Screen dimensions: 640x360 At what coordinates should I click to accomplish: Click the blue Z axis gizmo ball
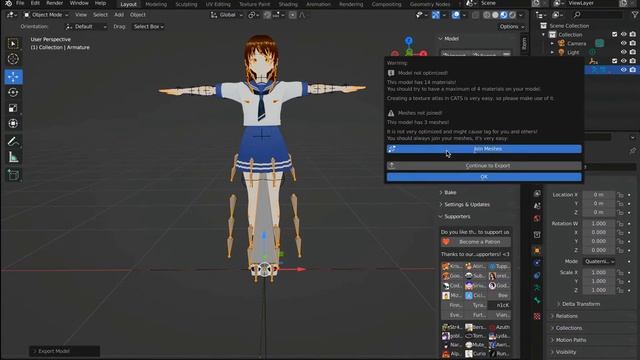point(409,40)
